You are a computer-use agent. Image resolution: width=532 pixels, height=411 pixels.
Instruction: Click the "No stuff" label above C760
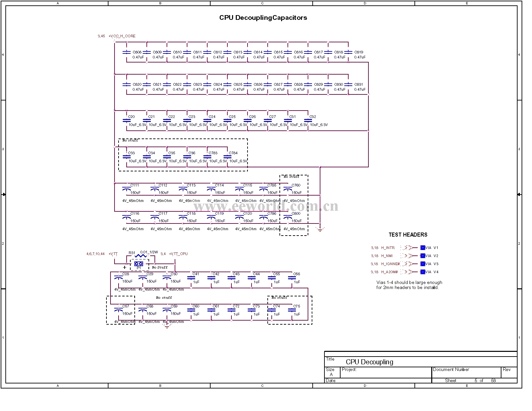pyautogui.click(x=291, y=177)
